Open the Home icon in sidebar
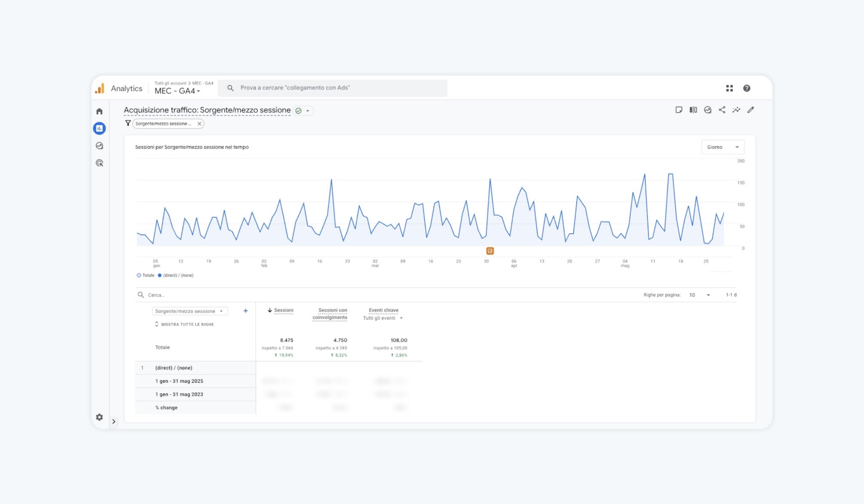This screenshot has width=864, height=504. [x=100, y=111]
